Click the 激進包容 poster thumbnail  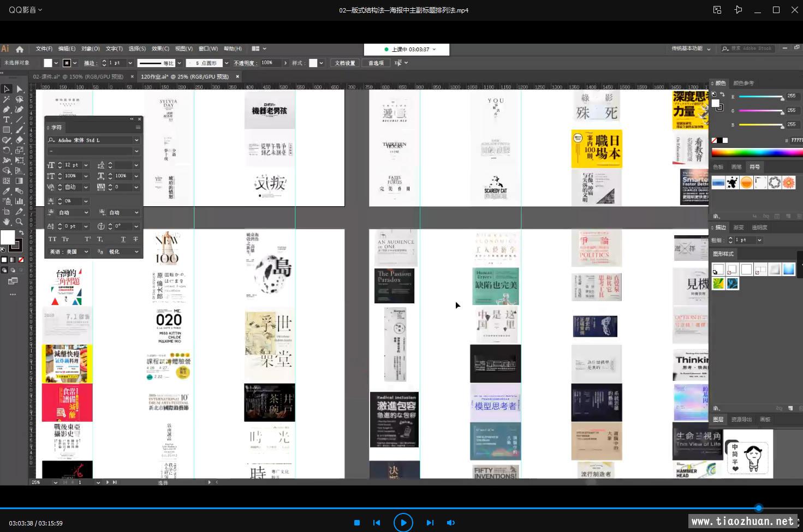(395, 419)
